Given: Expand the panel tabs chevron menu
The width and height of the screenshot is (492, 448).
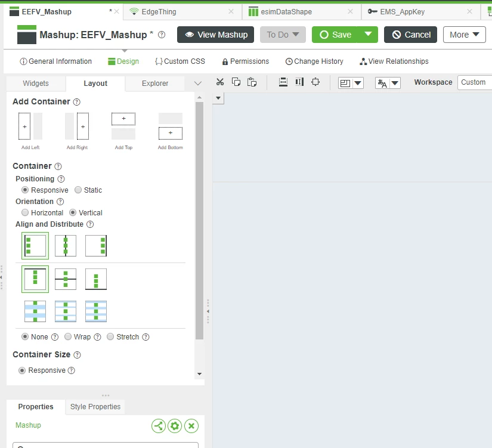Looking at the screenshot, I should [197, 84].
